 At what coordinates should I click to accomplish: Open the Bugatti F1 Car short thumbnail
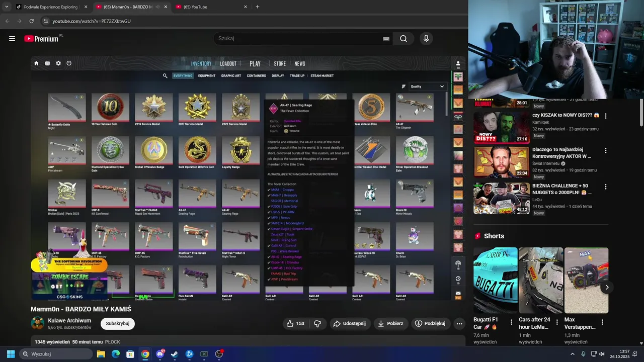[495, 281]
